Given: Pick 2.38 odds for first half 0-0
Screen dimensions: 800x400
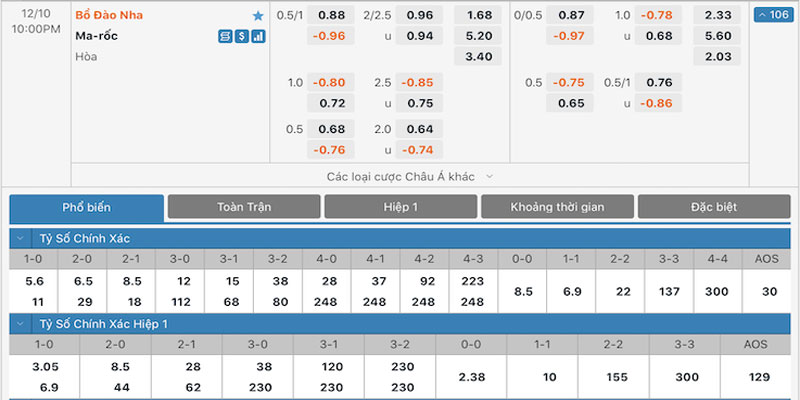Looking at the screenshot, I should 471,377.
